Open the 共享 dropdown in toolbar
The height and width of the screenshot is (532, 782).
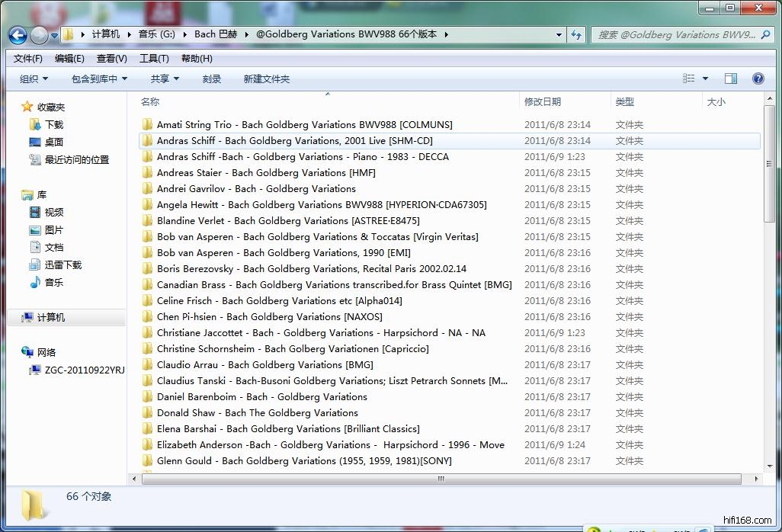coord(165,79)
